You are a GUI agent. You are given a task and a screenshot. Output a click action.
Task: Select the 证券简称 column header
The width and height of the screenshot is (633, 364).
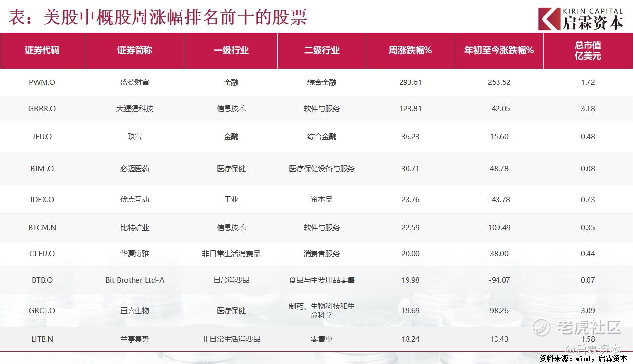(x=135, y=50)
